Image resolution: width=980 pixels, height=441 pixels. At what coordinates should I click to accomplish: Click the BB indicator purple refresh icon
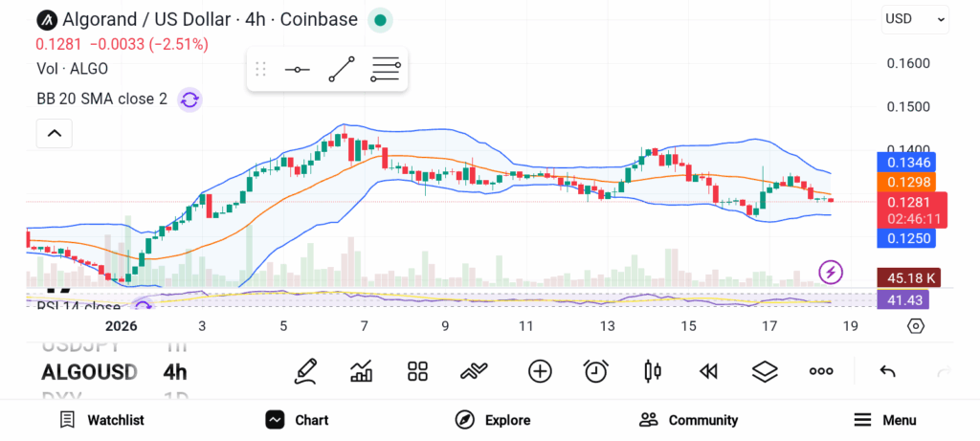coord(189,99)
